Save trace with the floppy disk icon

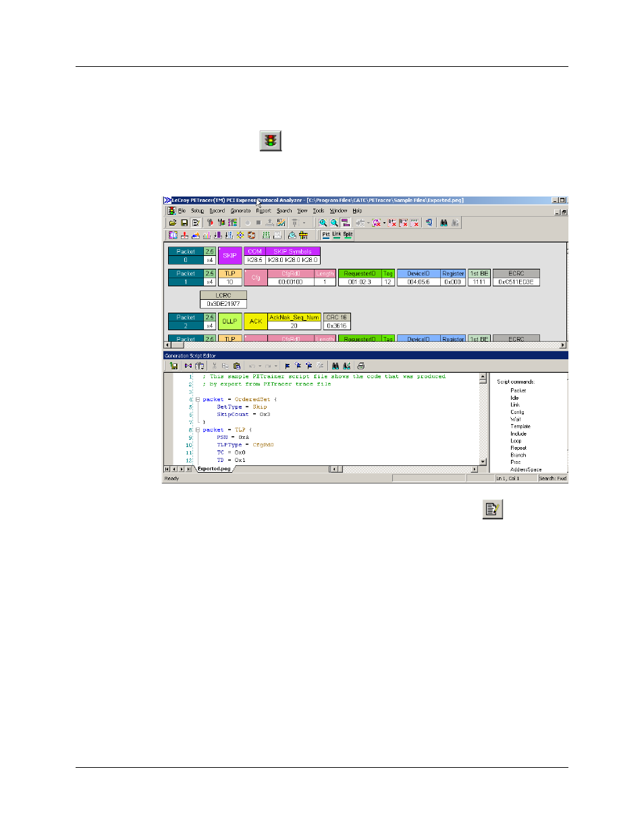184,223
